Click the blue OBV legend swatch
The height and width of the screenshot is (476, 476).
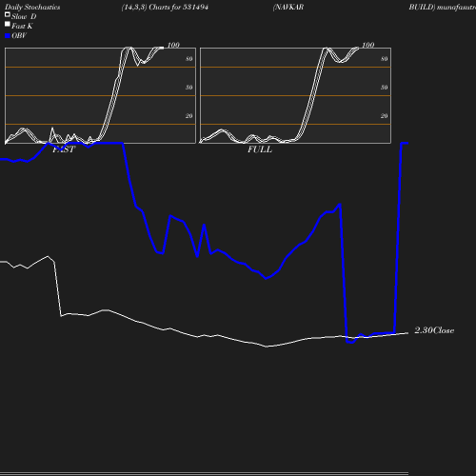point(8,36)
